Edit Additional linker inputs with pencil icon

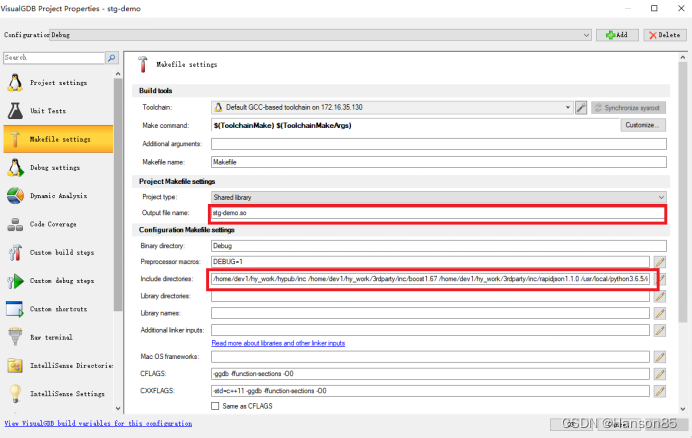pos(660,330)
